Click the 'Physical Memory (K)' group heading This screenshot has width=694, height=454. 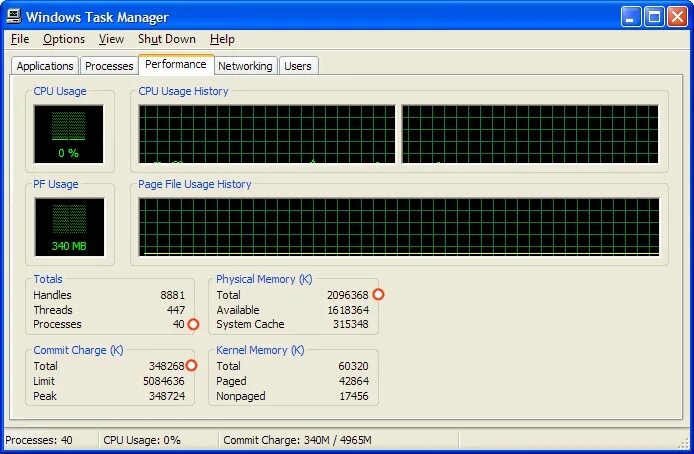tap(264, 279)
